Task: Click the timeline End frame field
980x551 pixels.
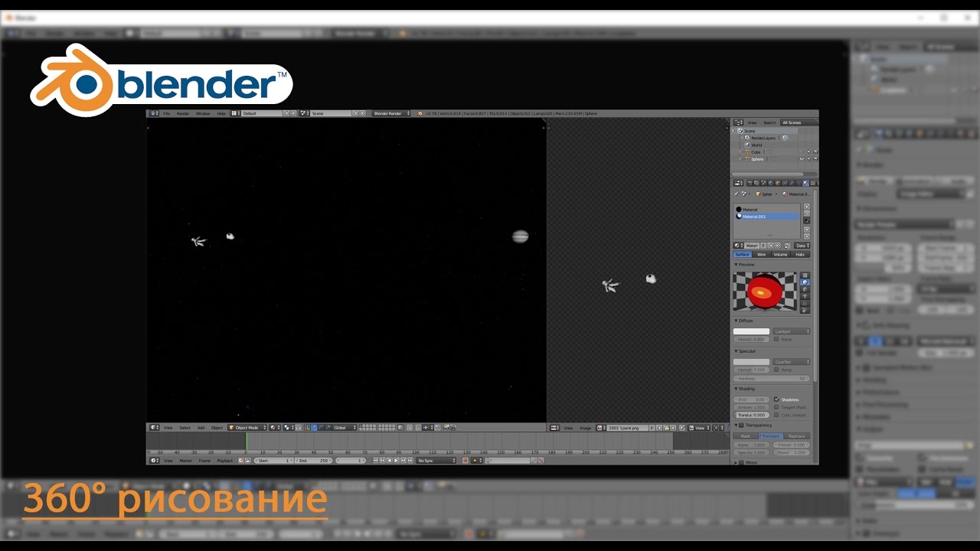Action: [314, 461]
